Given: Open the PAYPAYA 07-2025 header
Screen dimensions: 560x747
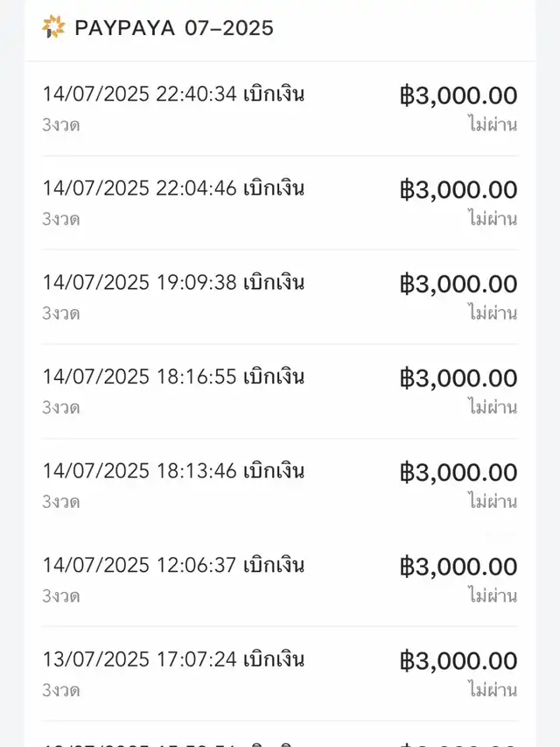Looking at the screenshot, I should 174,28.
